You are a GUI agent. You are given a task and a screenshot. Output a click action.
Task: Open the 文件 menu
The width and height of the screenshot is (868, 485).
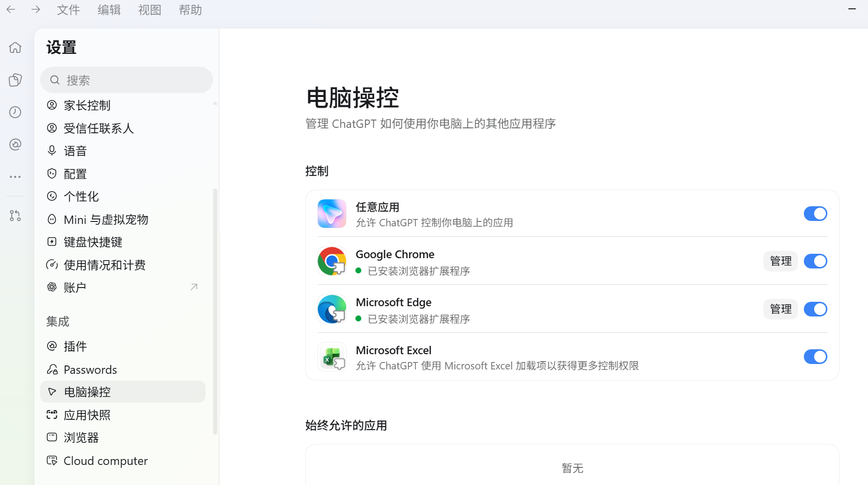coord(68,10)
